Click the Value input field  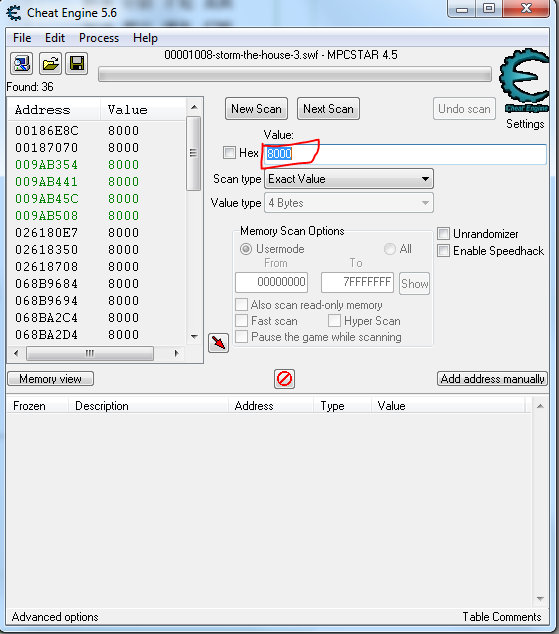[405, 154]
